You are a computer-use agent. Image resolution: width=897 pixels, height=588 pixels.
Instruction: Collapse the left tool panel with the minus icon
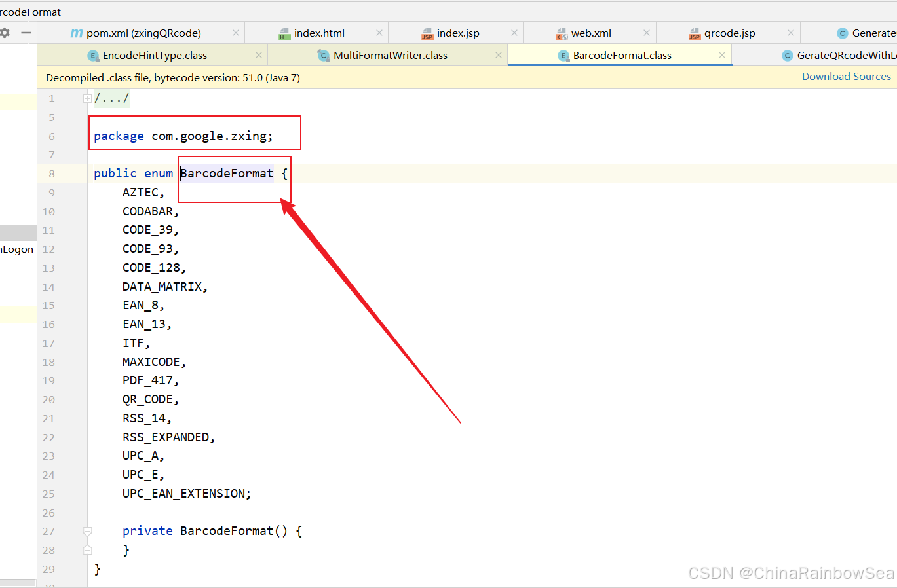pyautogui.click(x=26, y=33)
